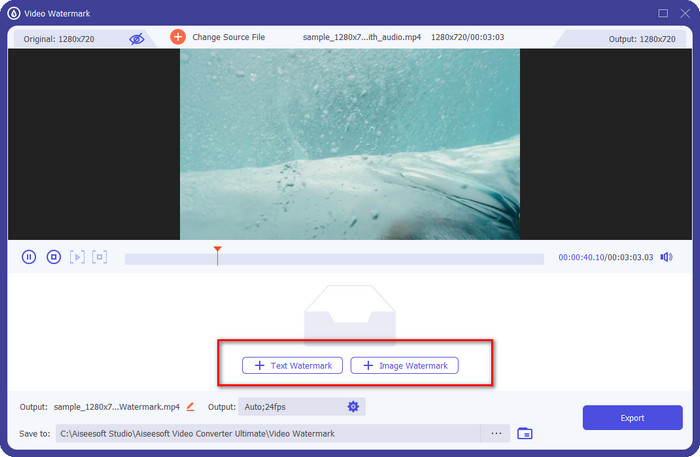Open the save folder icon
Viewport: 700px width, 457px height.
525,433
